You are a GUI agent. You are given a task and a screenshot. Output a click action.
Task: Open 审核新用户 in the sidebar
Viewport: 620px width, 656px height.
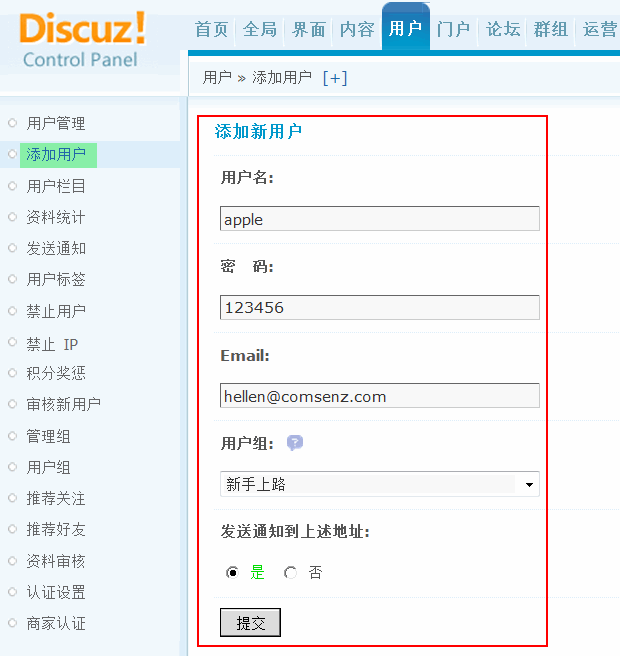coord(63,404)
